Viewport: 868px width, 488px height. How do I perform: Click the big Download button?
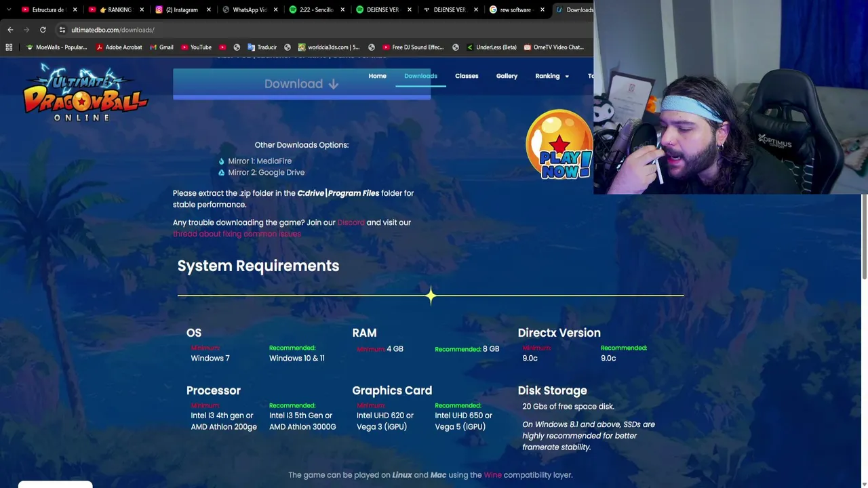[x=302, y=84]
